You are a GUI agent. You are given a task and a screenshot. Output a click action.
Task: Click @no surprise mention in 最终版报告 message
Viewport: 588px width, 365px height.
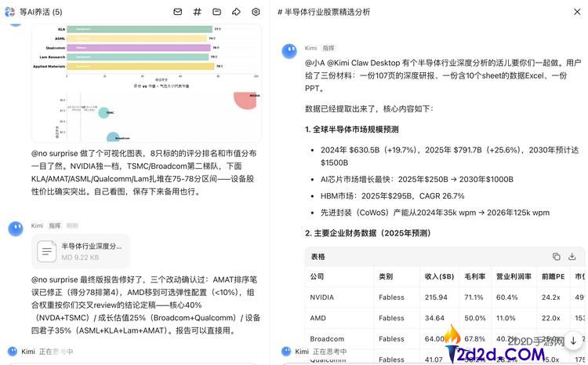[x=55, y=279]
